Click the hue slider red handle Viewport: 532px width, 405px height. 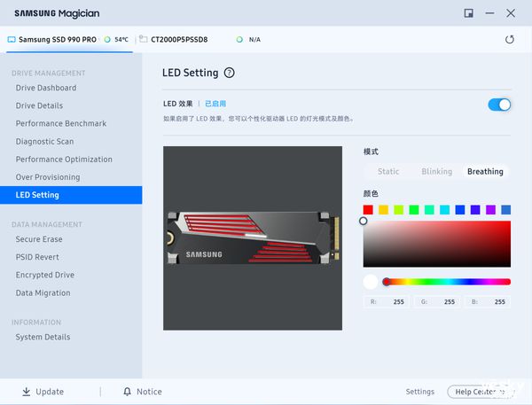pos(386,282)
